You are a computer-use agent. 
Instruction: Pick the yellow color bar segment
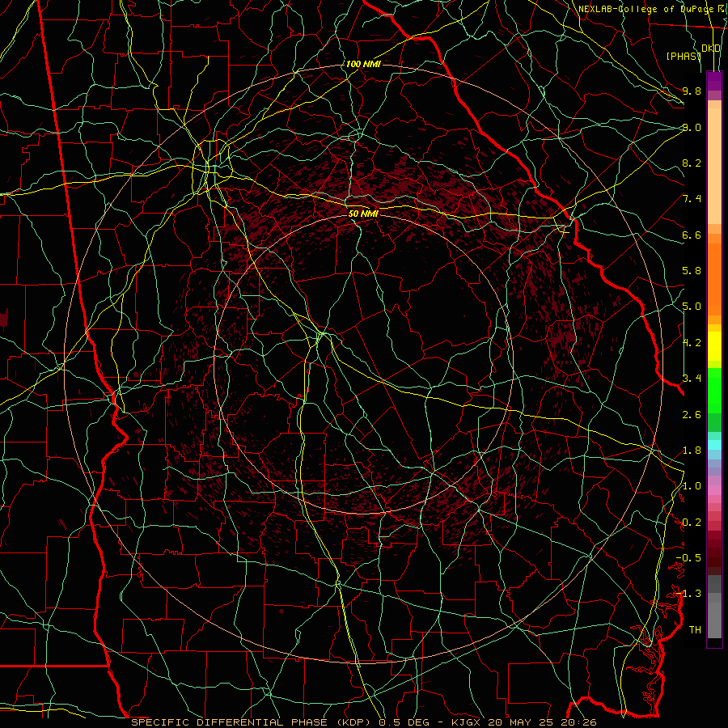tap(714, 346)
